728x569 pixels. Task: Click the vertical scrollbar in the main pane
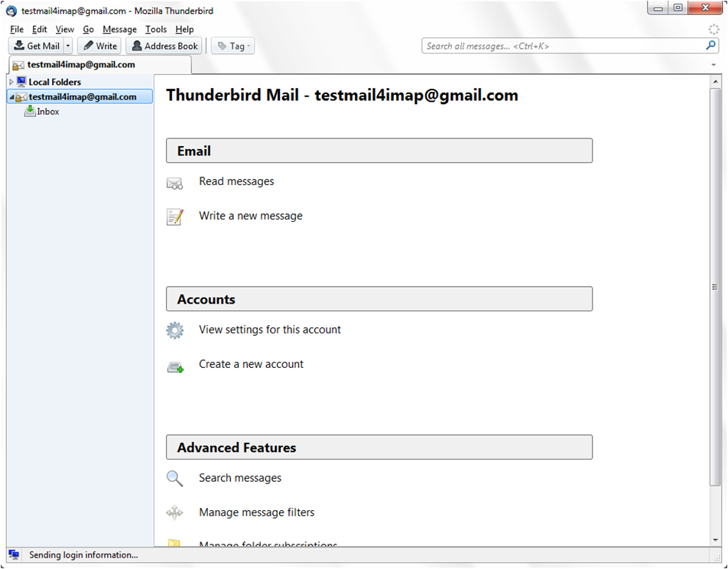click(715, 287)
